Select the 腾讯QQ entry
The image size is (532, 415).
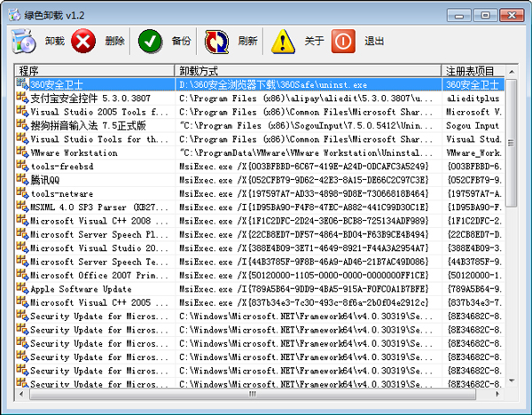[45, 180]
